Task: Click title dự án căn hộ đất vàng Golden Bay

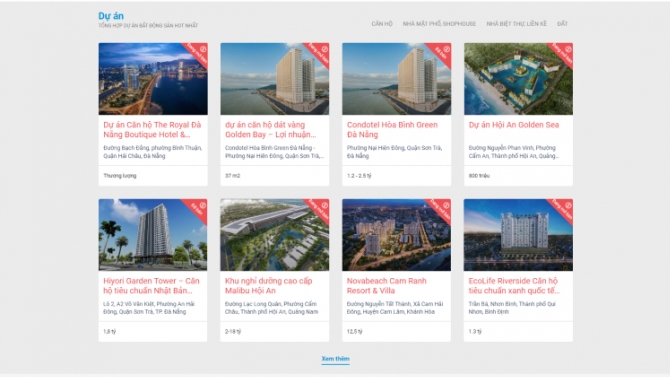Action: tap(270, 130)
